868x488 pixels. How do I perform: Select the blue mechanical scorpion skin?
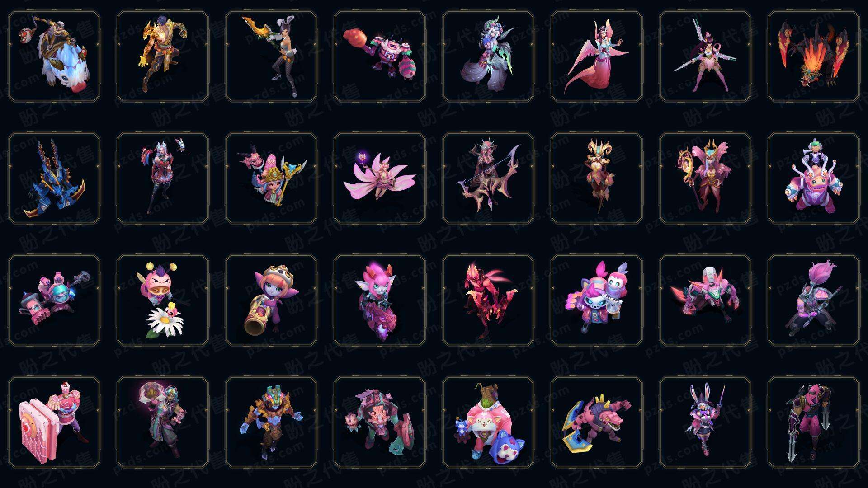[54, 178]
